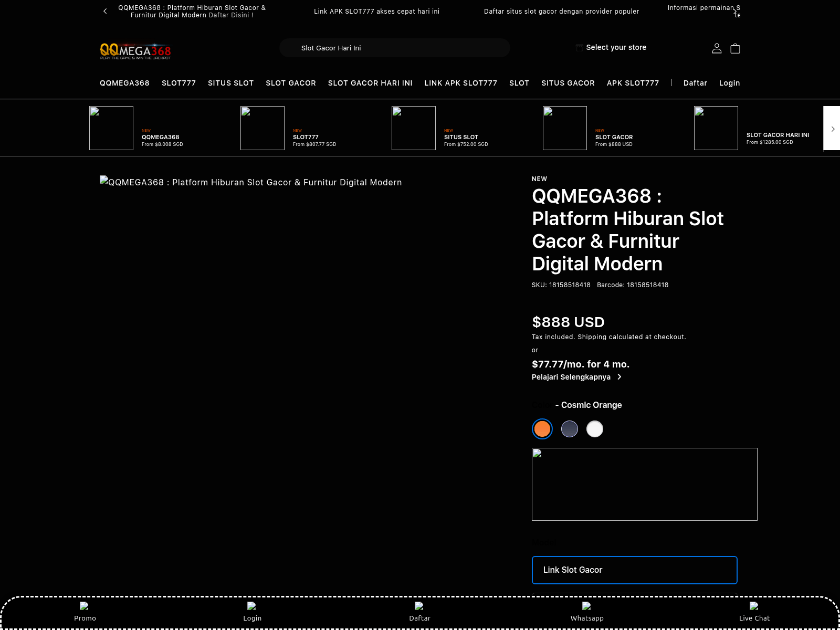Select the Link Slot Gacor option
Image resolution: width=840 pixels, height=630 pixels.
pyautogui.click(x=635, y=570)
